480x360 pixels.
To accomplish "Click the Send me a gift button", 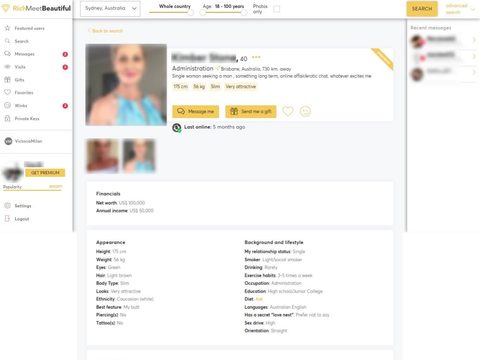I will pyautogui.click(x=251, y=111).
